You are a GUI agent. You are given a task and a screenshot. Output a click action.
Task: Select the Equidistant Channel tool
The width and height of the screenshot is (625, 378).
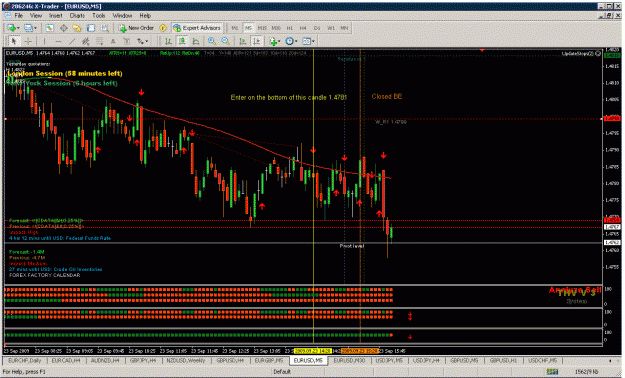[85, 41]
